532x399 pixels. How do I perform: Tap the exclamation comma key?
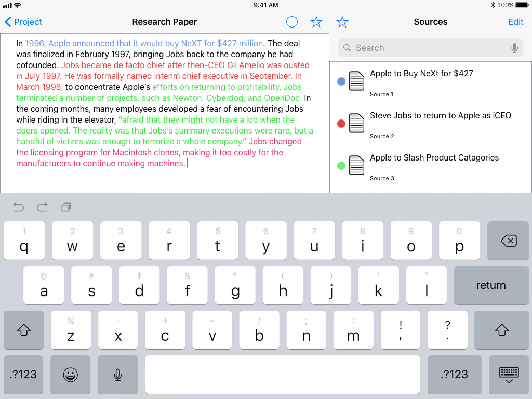point(401,330)
